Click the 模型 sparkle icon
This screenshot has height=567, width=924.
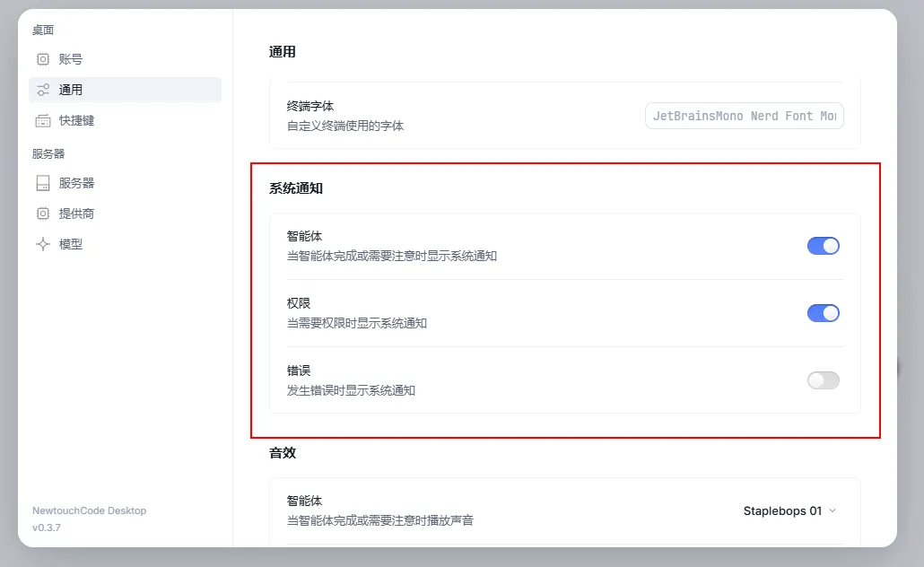tap(43, 244)
